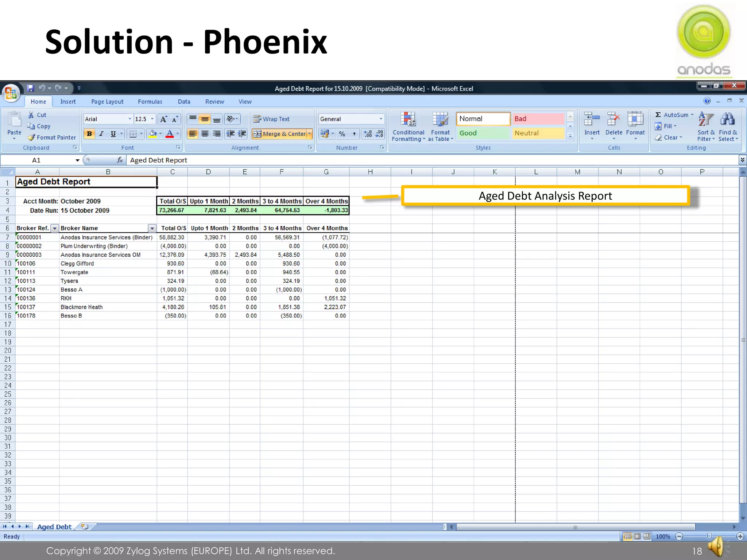Switch to Page Layout view in status bar
Screen dimensions: 747x560
pos(637,536)
